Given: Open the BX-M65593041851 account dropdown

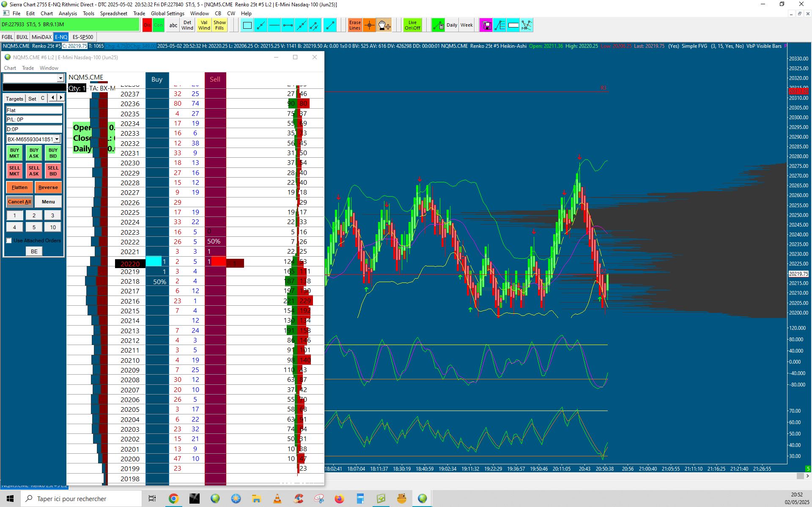Looking at the screenshot, I should [57, 139].
